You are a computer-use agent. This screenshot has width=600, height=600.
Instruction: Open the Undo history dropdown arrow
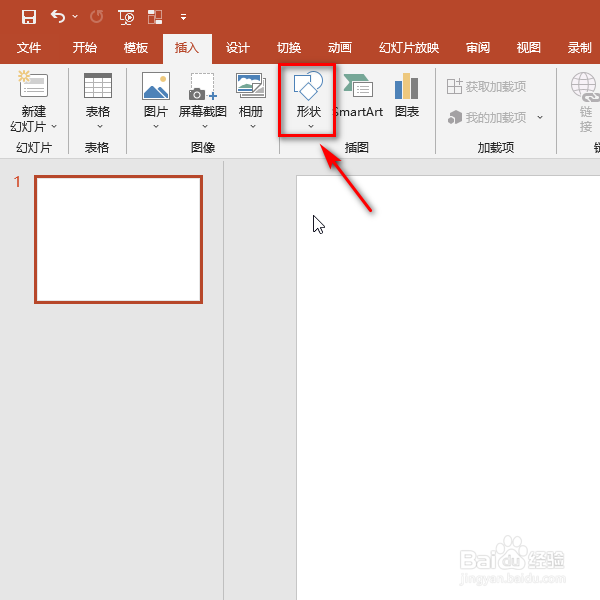click(x=75, y=16)
